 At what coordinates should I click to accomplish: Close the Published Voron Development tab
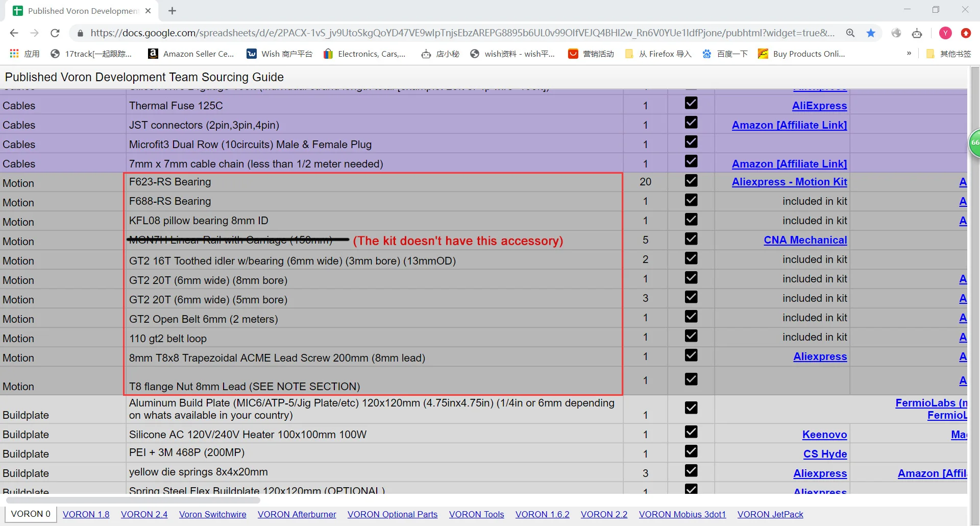(x=148, y=11)
